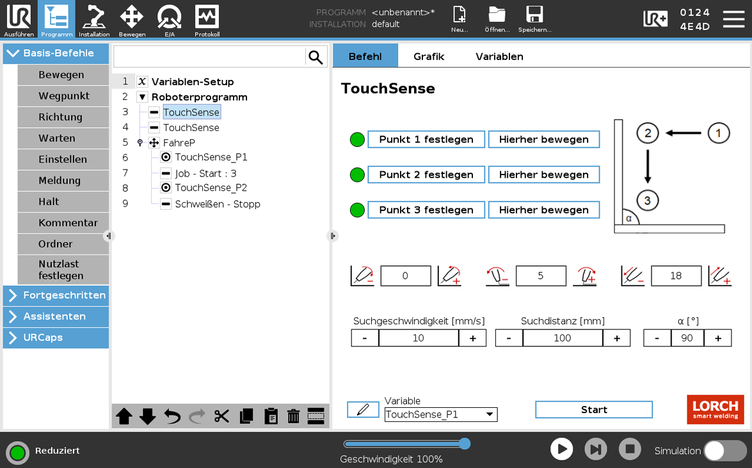
Task: Adjust the Geschwindigkeit speed slider
Action: tap(464, 443)
